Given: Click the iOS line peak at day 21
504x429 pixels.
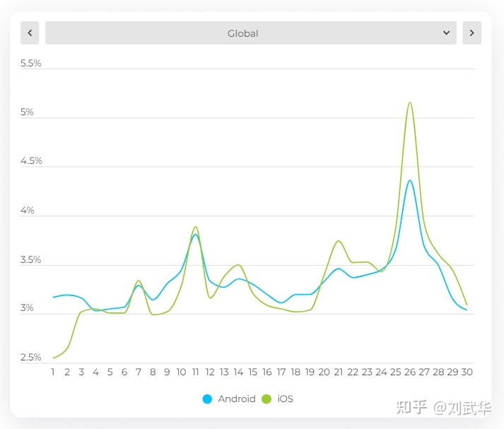Looking at the screenshot, I should [339, 241].
